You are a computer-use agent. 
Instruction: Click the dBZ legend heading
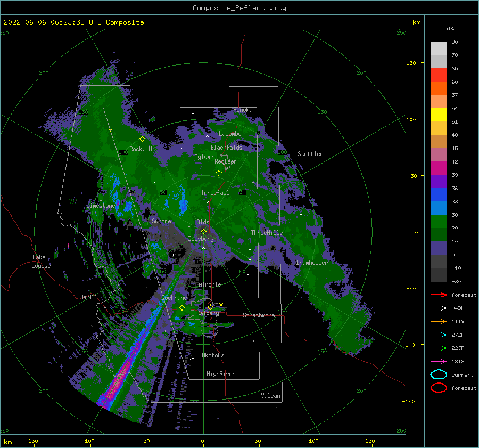click(451, 29)
